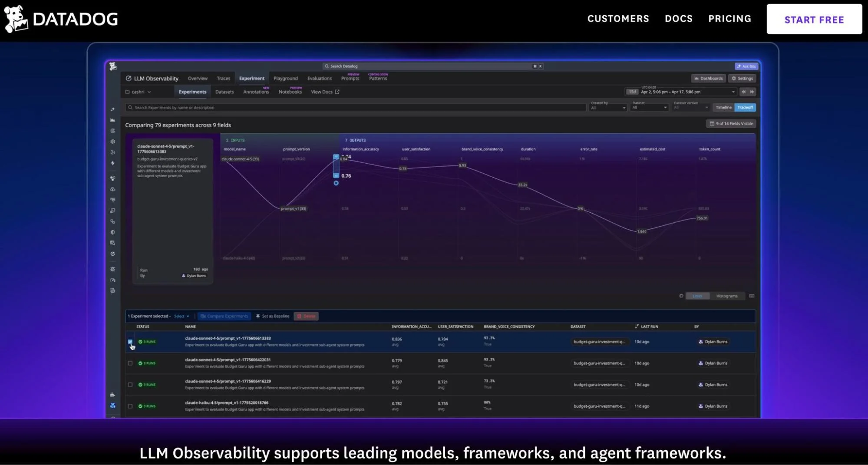Image resolution: width=868 pixels, height=465 pixels.
Task: Click the Datadog logo in the site header
Action: point(61,19)
